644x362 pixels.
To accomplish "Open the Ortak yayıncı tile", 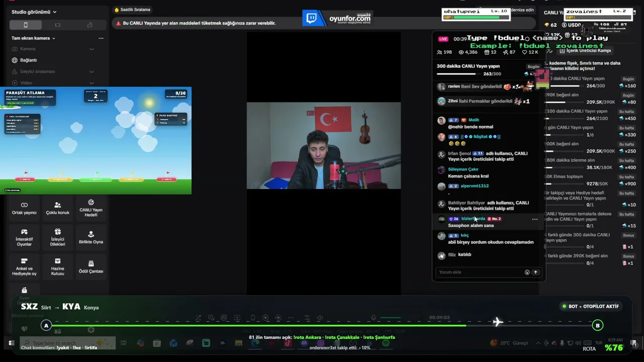I will (24, 208).
